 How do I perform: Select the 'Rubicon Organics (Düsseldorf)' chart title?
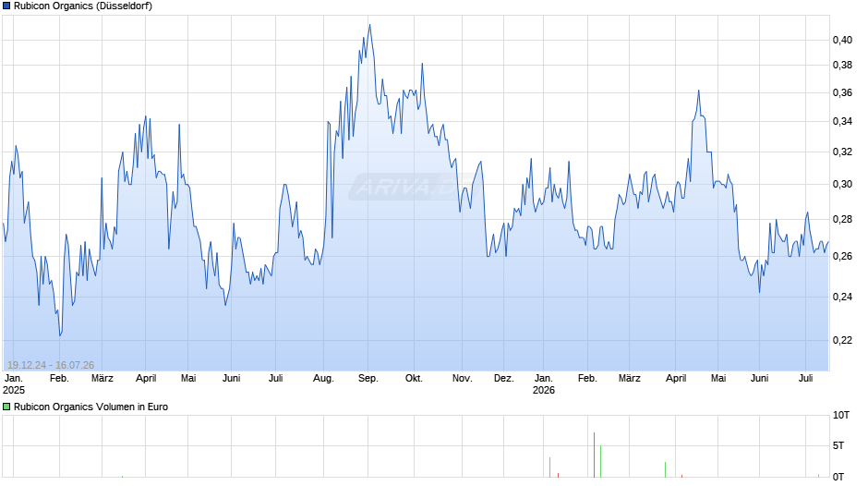click(83, 6)
